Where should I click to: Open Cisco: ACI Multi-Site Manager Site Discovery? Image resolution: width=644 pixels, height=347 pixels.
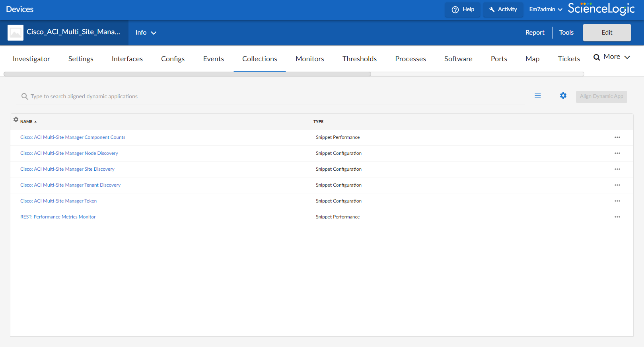click(67, 169)
